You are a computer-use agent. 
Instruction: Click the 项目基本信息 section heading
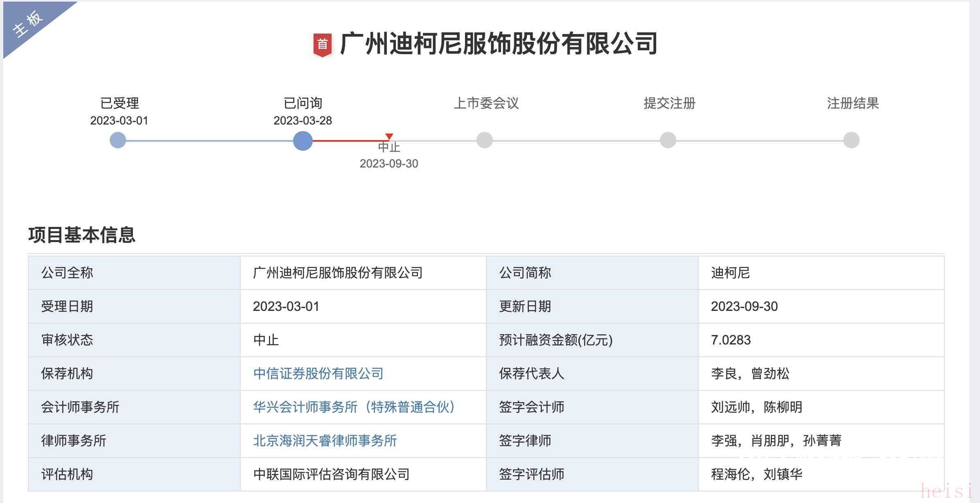82,235
